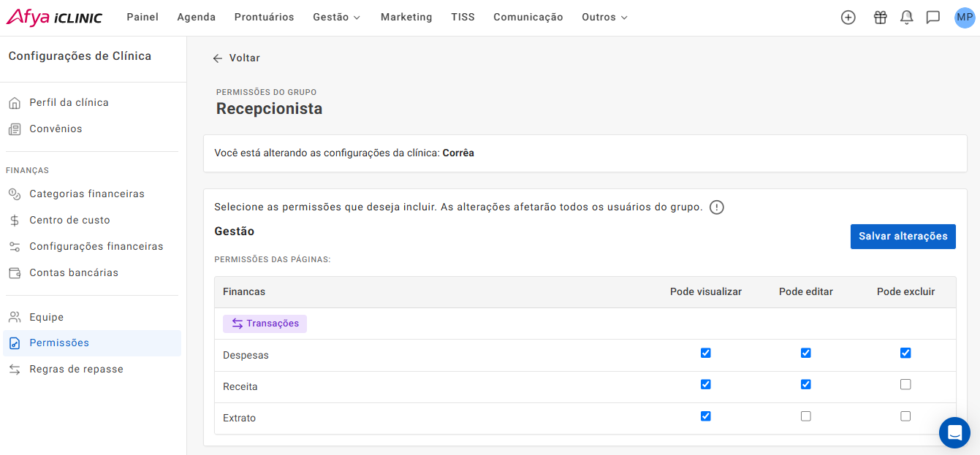Viewport: 980px width, 455px height.
Task: Expand the Gestão dropdown menu
Action: 336,18
